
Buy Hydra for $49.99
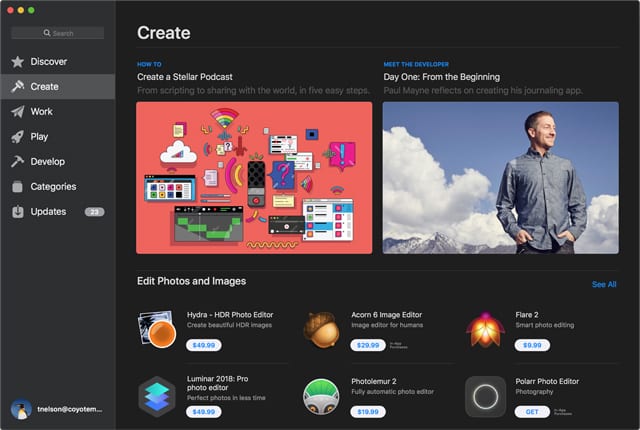[203, 345]
